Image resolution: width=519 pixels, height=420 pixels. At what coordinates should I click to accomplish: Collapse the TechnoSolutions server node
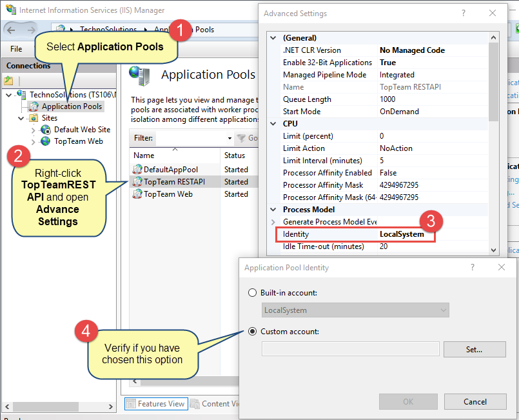click(x=9, y=95)
